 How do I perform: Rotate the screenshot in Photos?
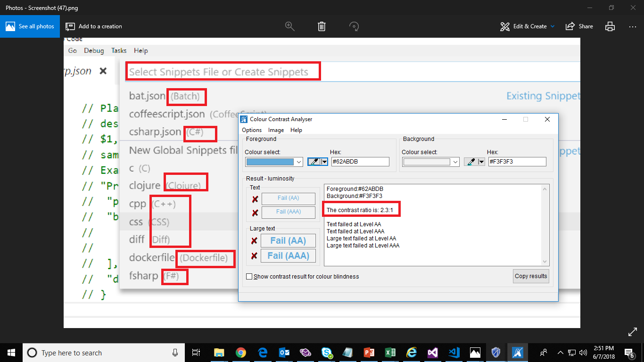(x=354, y=26)
